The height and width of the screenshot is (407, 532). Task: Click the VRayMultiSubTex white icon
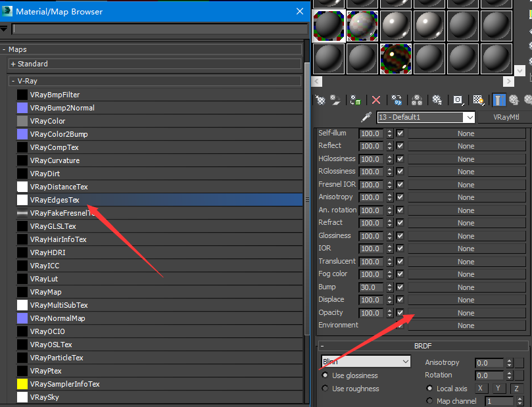(x=22, y=305)
